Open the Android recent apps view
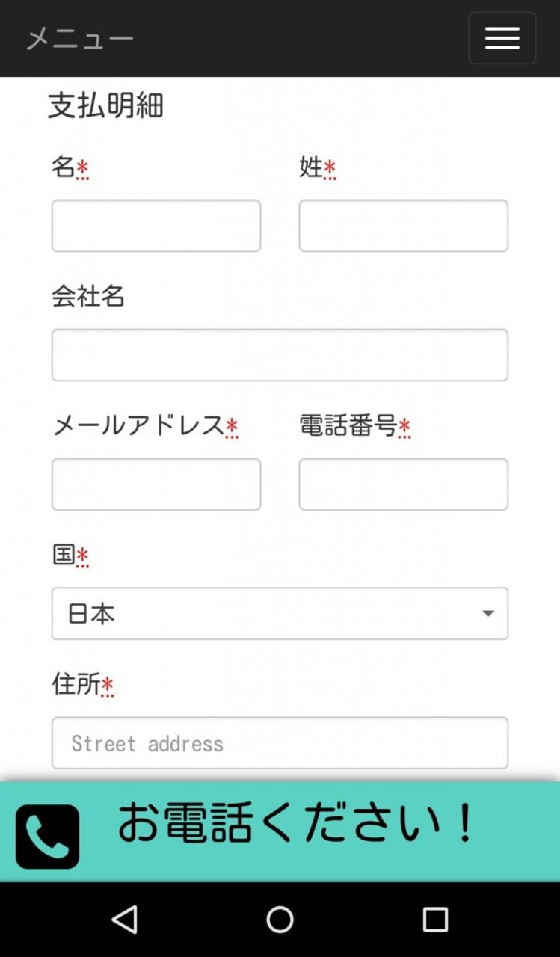This screenshot has height=957, width=560. [x=434, y=920]
